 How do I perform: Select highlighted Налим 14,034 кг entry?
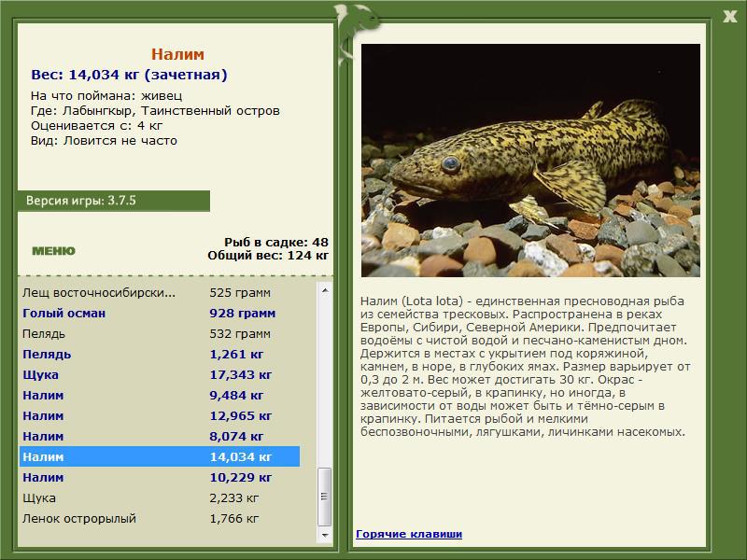[160, 456]
